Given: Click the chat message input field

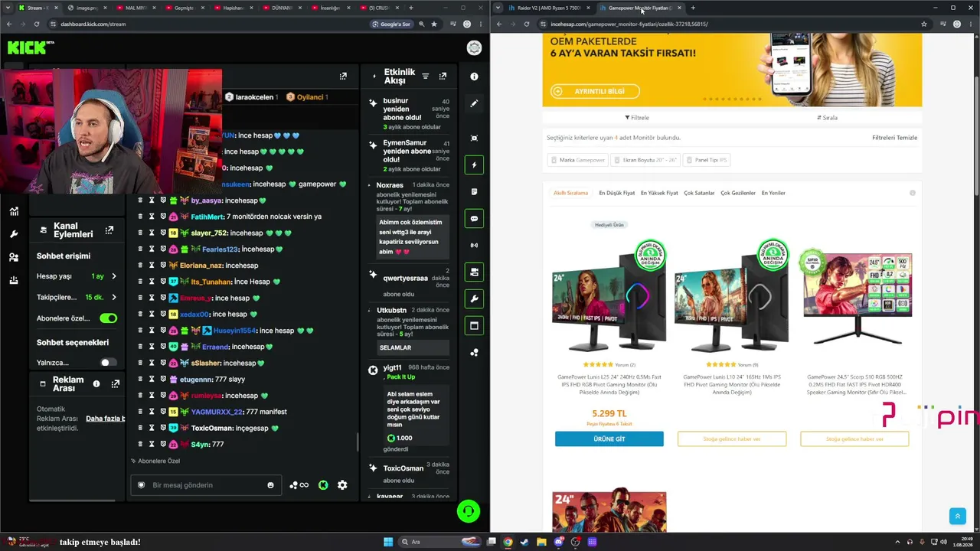Looking at the screenshot, I should tap(207, 485).
